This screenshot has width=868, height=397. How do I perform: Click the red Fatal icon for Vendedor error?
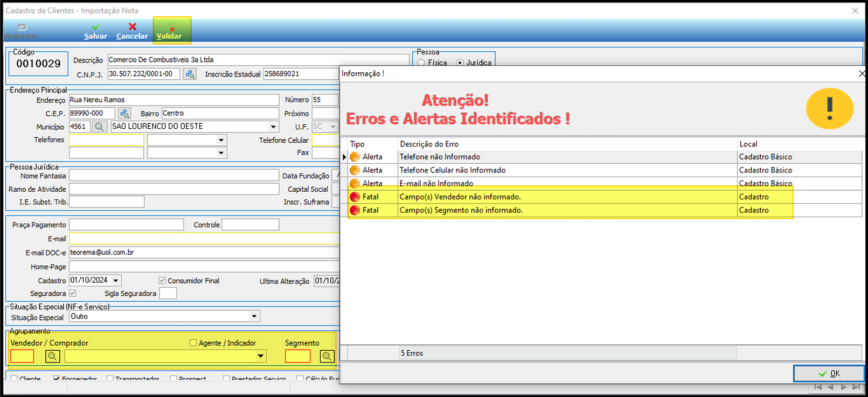coord(355,197)
